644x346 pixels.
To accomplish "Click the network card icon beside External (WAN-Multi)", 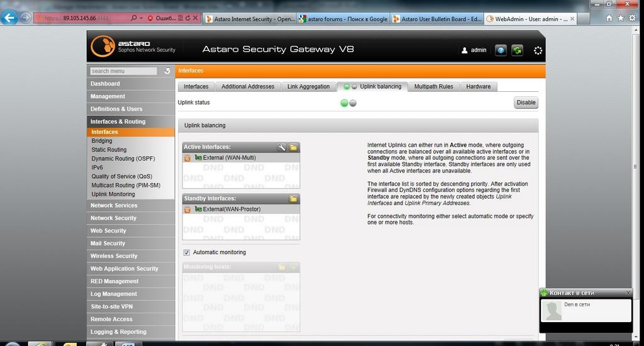I will (x=198, y=157).
